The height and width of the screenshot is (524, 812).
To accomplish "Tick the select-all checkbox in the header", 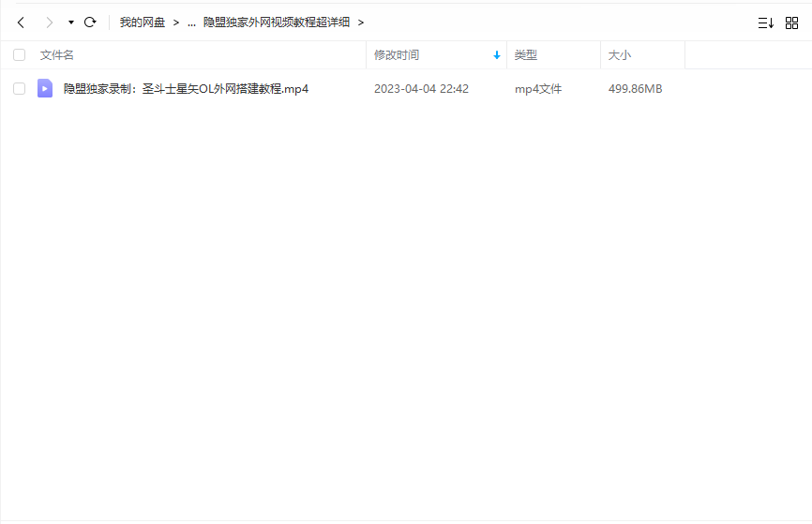I will [19, 55].
